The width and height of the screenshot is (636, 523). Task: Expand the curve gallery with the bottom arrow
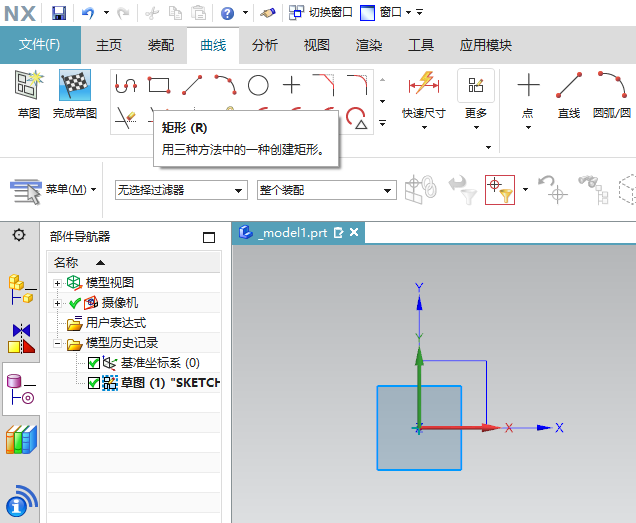tap(382, 122)
